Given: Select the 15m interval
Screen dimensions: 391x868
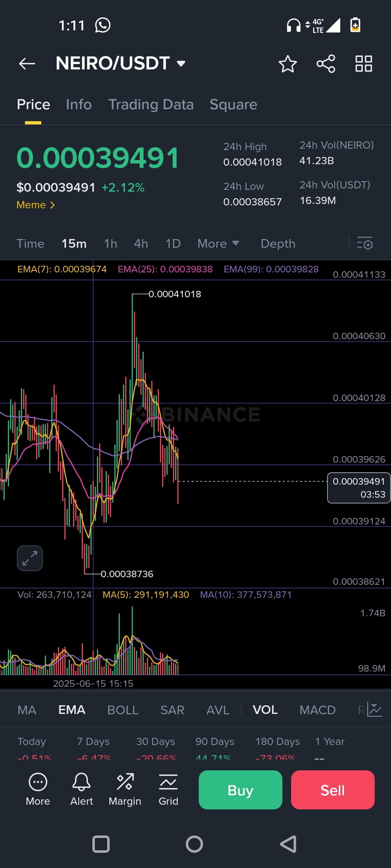Looking at the screenshot, I should pyautogui.click(x=74, y=243).
